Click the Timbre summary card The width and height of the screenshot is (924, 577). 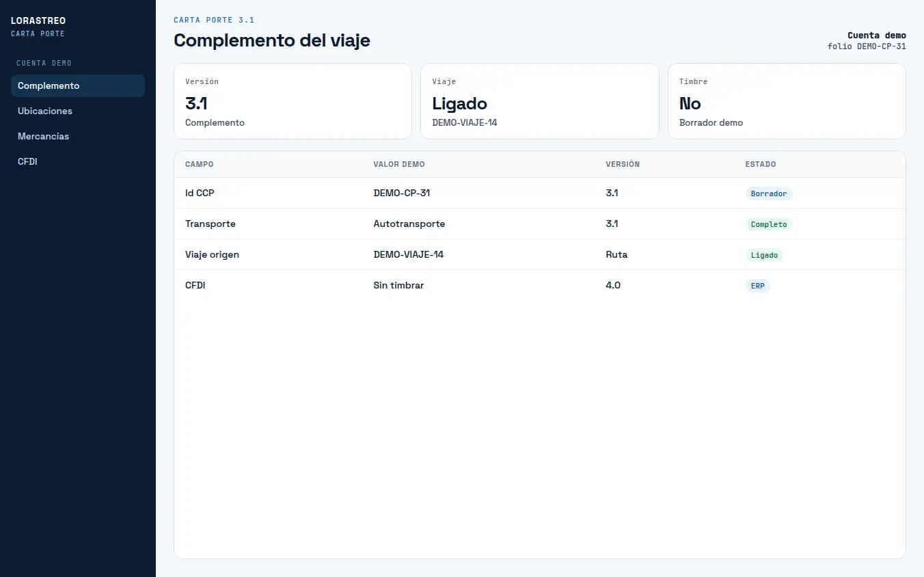787,101
